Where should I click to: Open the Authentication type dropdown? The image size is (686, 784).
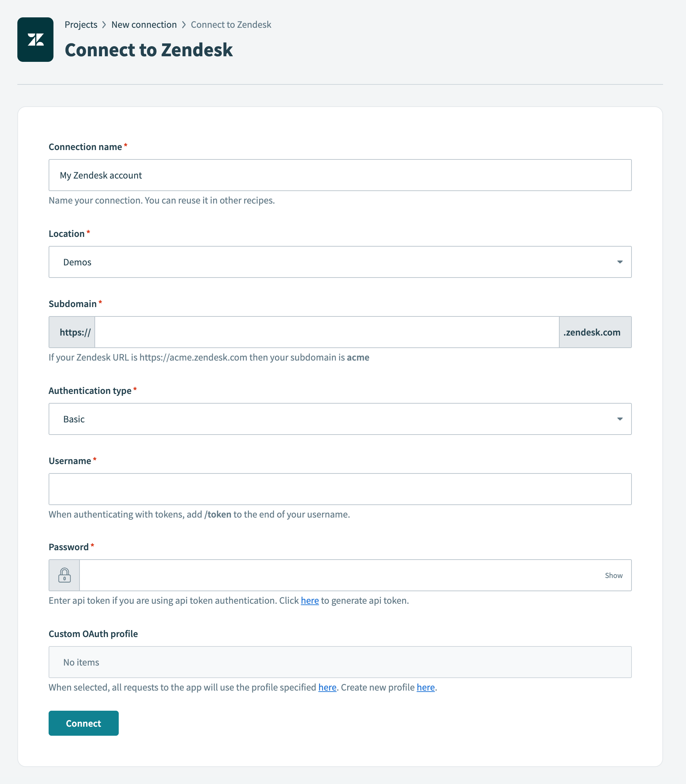tap(620, 419)
